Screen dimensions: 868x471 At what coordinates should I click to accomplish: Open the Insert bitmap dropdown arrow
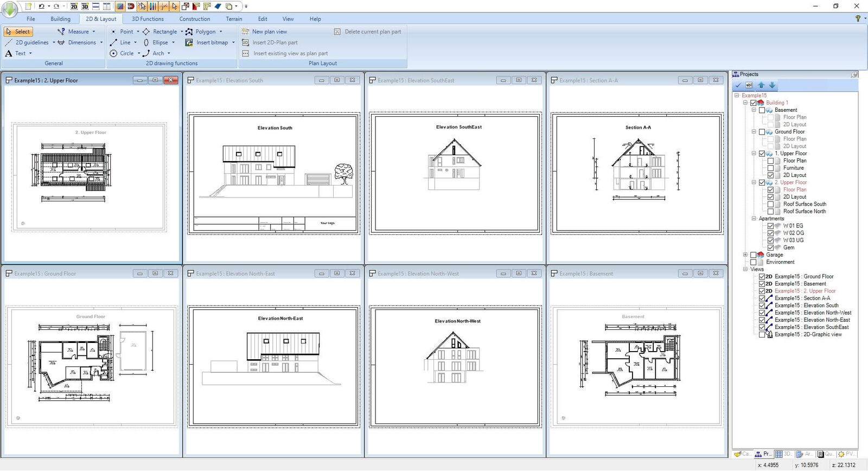point(233,42)
